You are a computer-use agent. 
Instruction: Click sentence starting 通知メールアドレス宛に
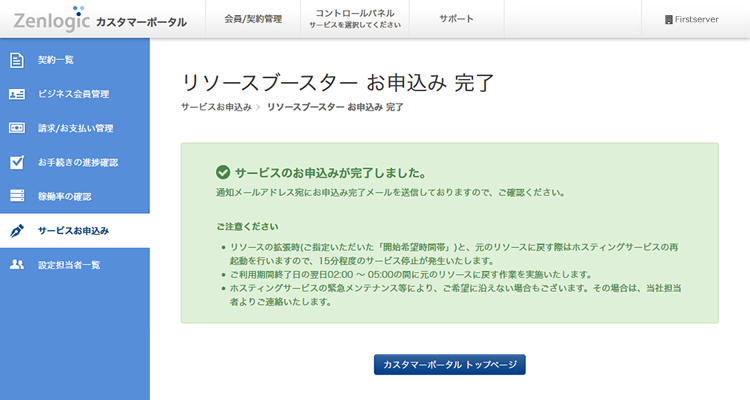[x=391, y=193]
